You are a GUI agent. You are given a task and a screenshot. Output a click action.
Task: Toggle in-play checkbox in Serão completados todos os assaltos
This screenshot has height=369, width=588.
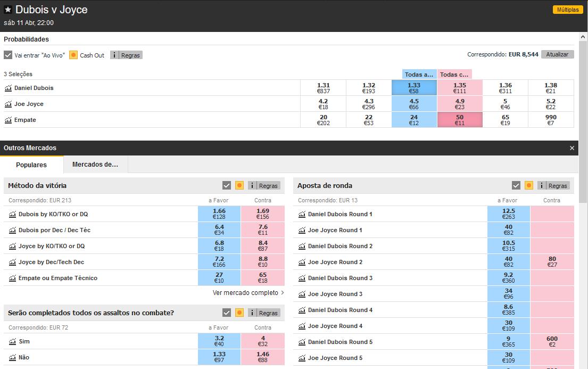(x=227, y=313)
